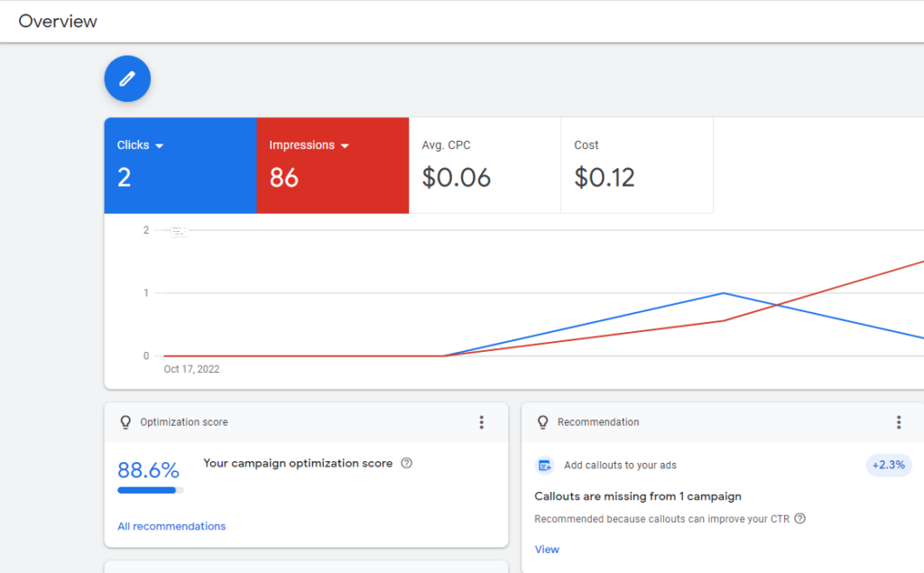Open the Impressions metric dropdown arrow
Image resolution: width=924 pixels, height=573 pixels.
tap(344, 145)
